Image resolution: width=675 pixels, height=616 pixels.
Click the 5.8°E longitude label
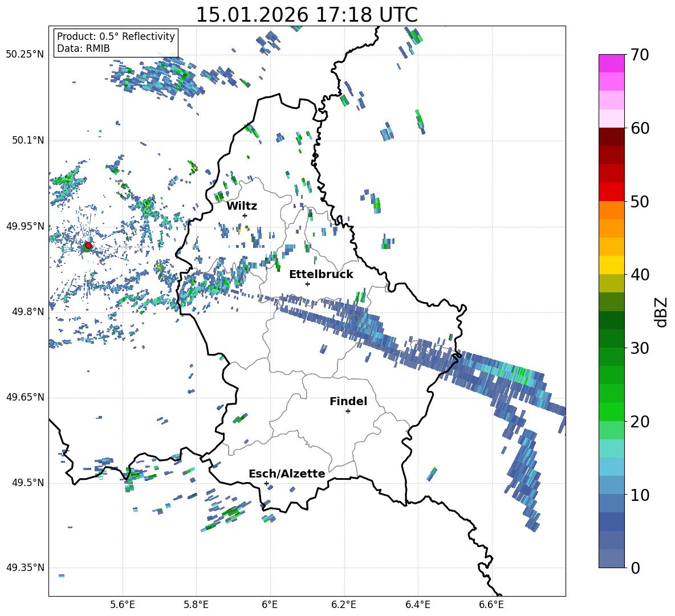click(x=196, y=605)
